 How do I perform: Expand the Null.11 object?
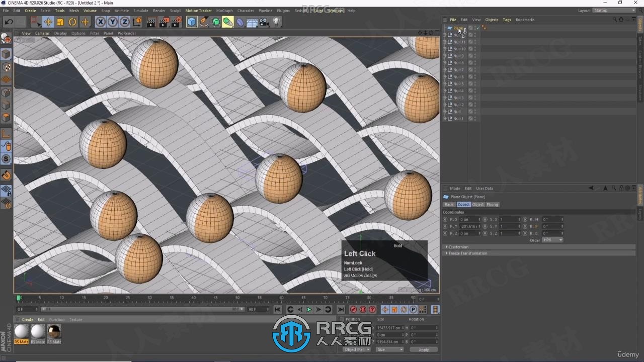tap(444, 42)
